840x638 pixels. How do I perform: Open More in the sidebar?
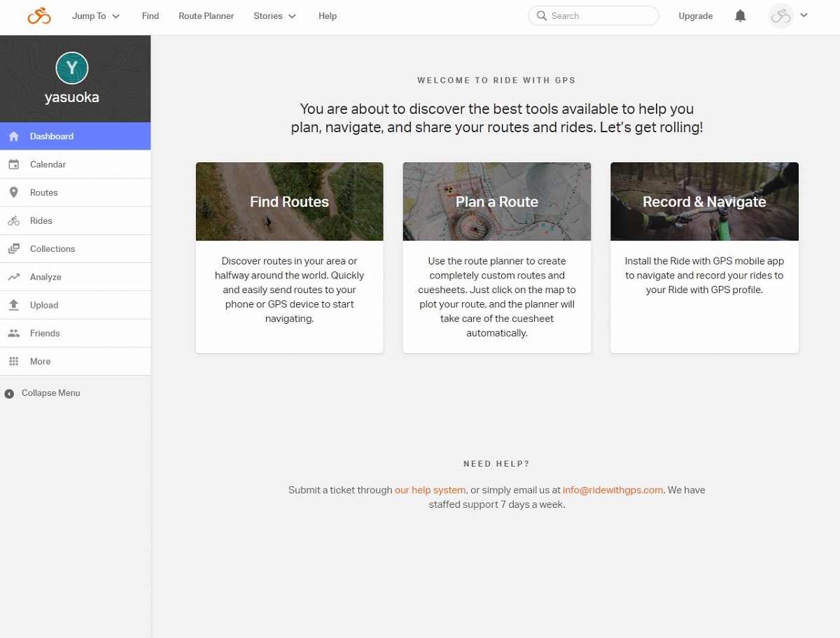point(75,362)
